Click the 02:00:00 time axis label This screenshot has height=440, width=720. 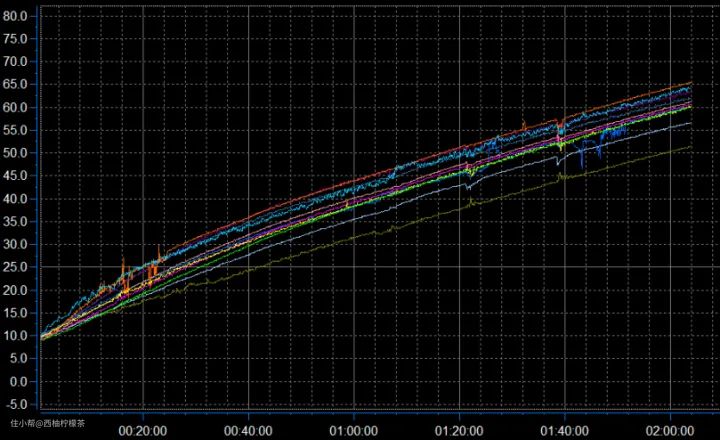670,430
